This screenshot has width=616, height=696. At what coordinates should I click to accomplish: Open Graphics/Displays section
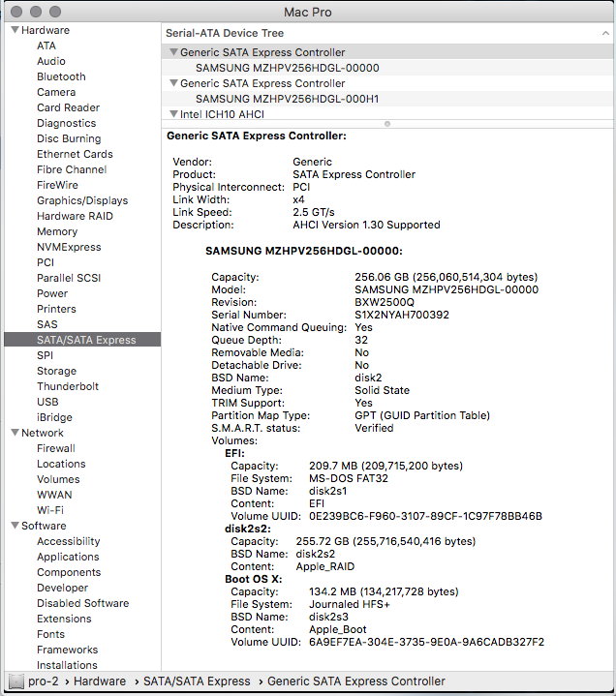[82, 200]
